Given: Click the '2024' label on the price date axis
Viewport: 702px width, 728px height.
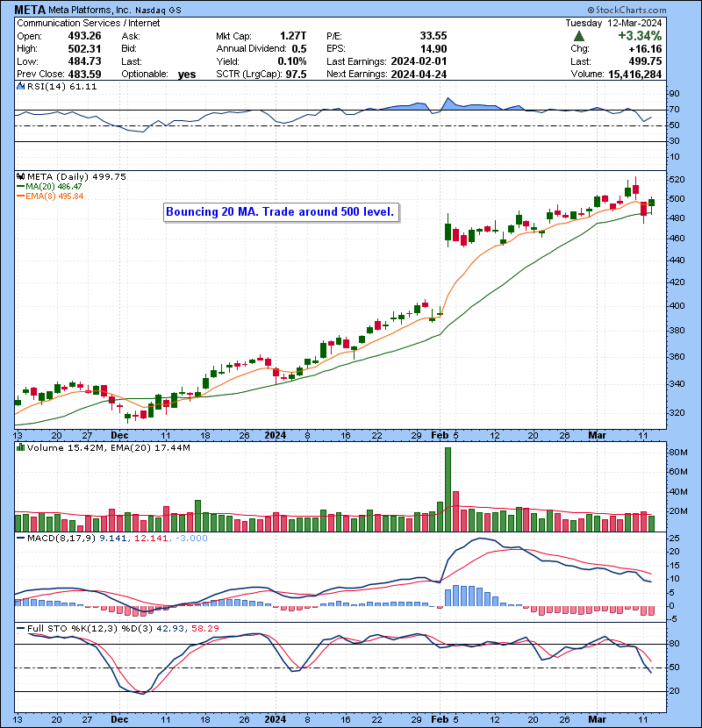Looking at the screenshot, I should [276, 435].
